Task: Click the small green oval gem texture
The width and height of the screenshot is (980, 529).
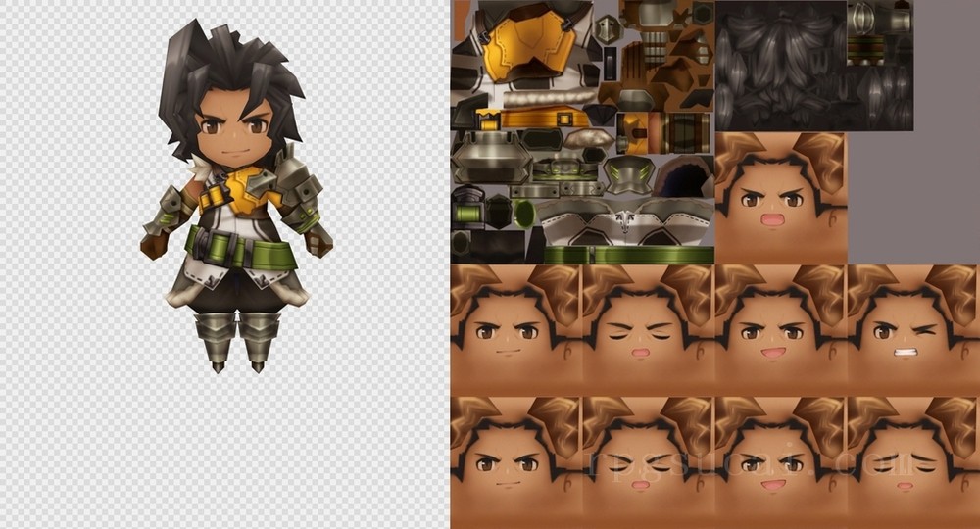Action: point(524,214)
